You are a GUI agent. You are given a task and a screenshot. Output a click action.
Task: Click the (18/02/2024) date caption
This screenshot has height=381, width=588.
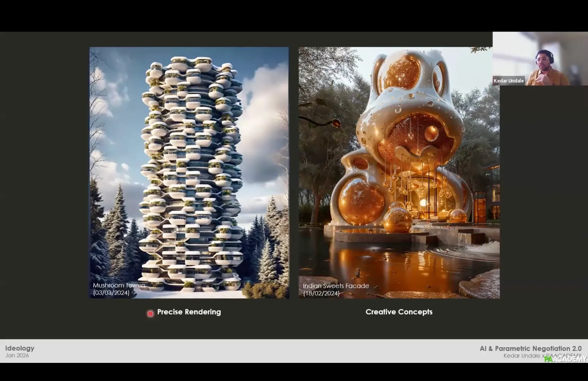321,294
